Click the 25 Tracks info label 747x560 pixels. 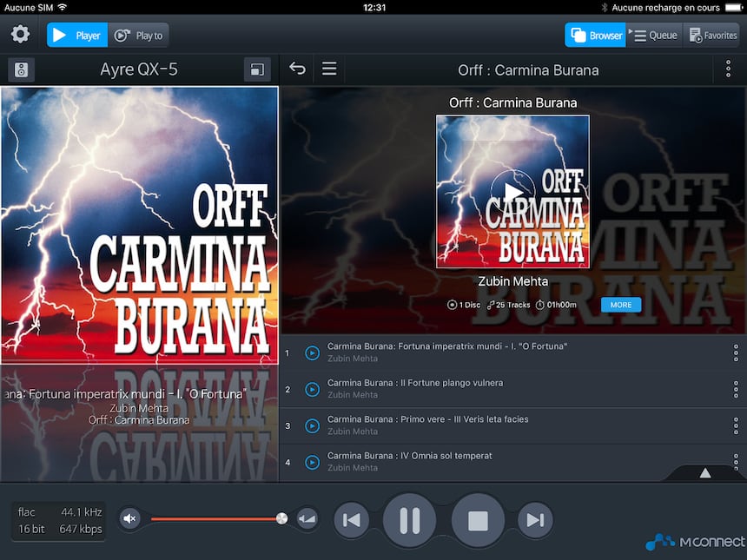pyautogui.click(x=508, y=305)
